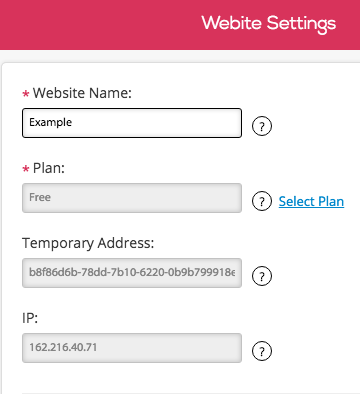
Task: Click empty area of the pink header bar
Action: click(x=100, y=24)
